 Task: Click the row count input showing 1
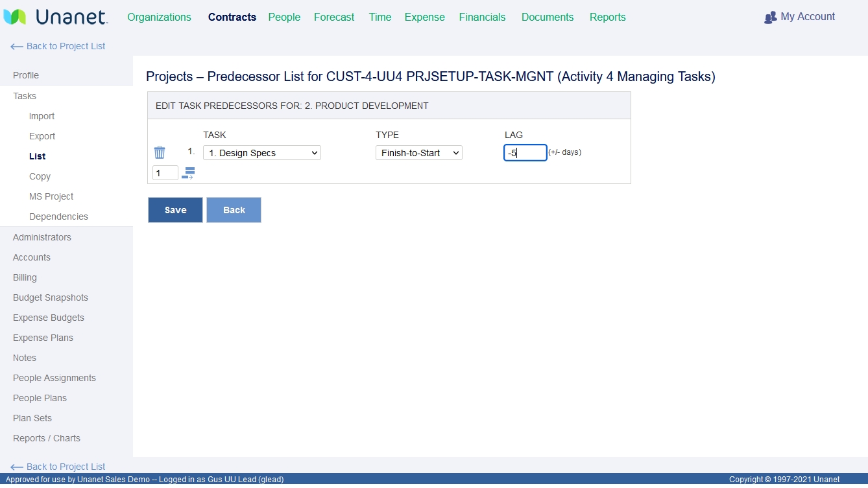click(x=165, y=172)
